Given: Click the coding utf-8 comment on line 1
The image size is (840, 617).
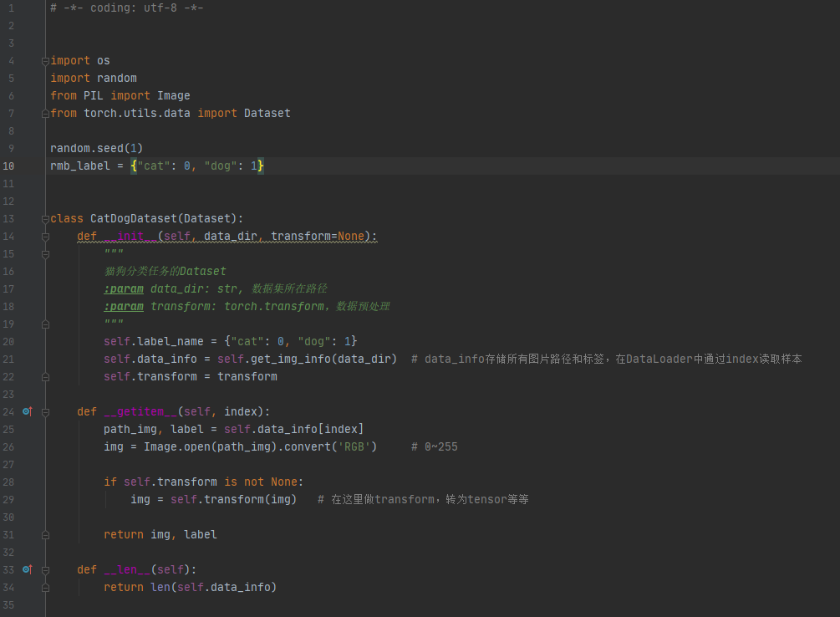Looking at the screenshot, I should point(127,8).
